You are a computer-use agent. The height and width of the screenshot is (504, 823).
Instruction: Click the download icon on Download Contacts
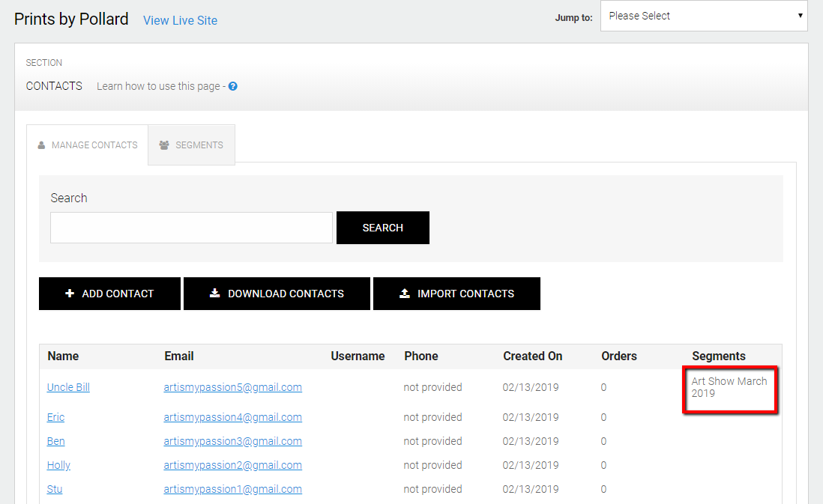pyautogui.click(x=214, y=294)
